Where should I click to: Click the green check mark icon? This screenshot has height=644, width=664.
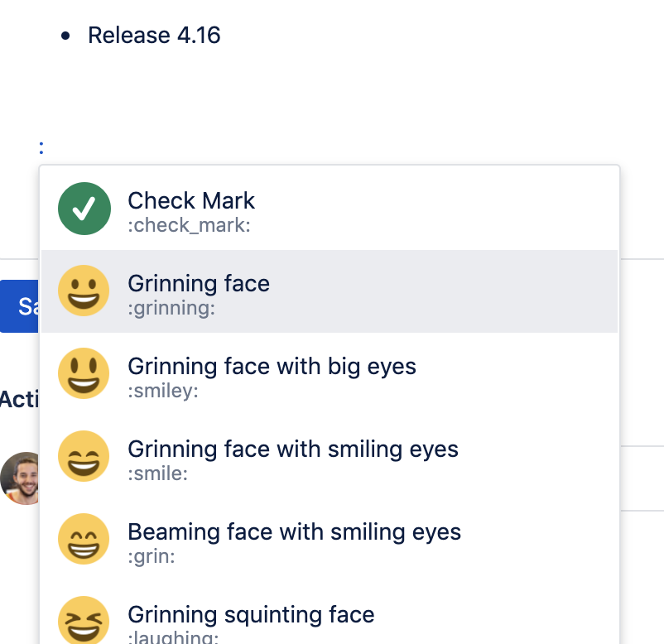tap(84, 209)
